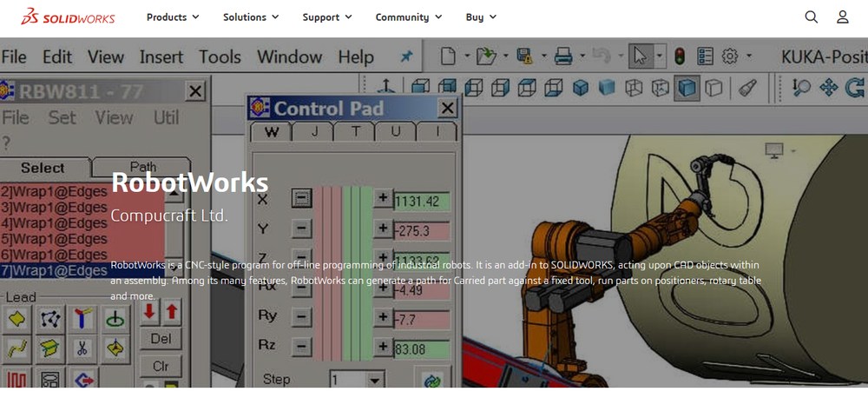Open the Window menu in SOLIDWORKS menu bar
Viewport: 868px width, 398px height.
(290, 56)
